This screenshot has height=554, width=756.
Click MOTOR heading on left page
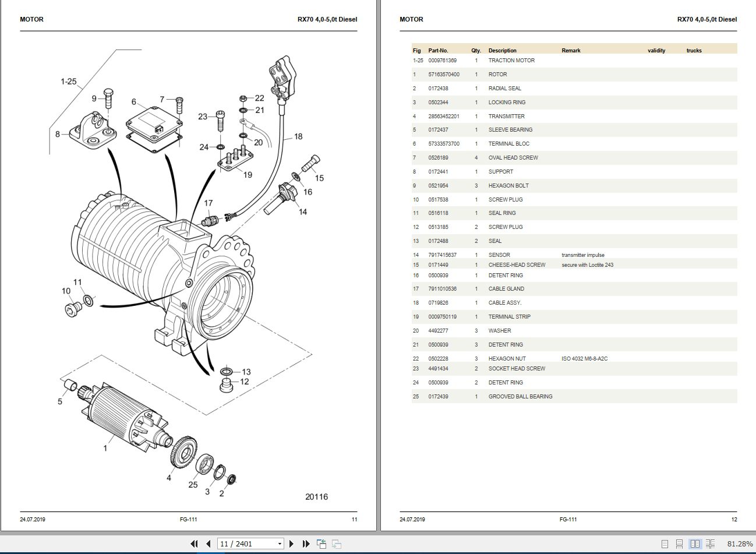[31, 19]
